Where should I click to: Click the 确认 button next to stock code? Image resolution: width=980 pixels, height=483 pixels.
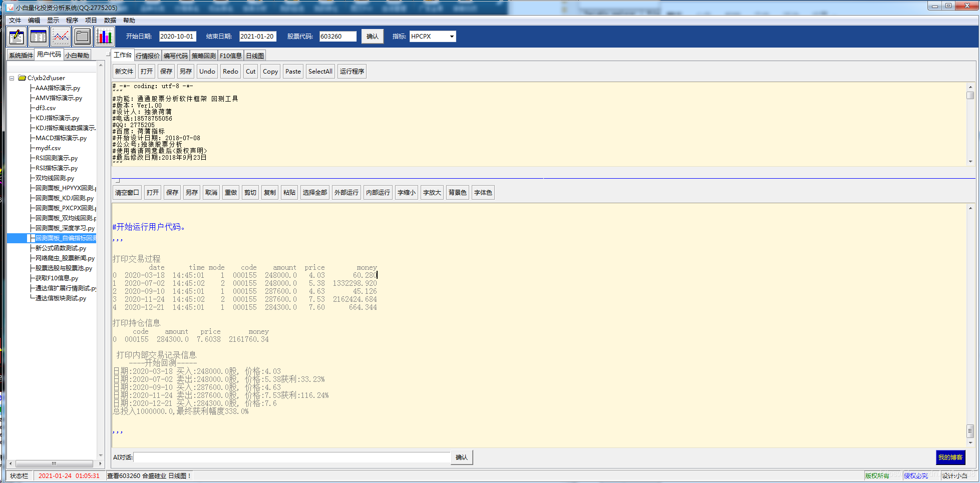point(373,37)
